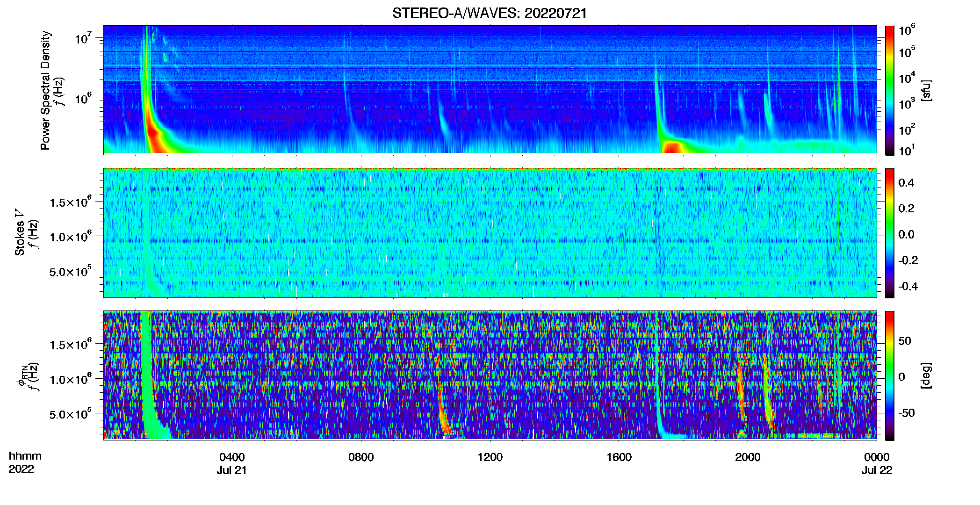Click the 0.4 value on Stokes color bar
Viewport: 980px width, 505px height.
[x=906, y=182]
